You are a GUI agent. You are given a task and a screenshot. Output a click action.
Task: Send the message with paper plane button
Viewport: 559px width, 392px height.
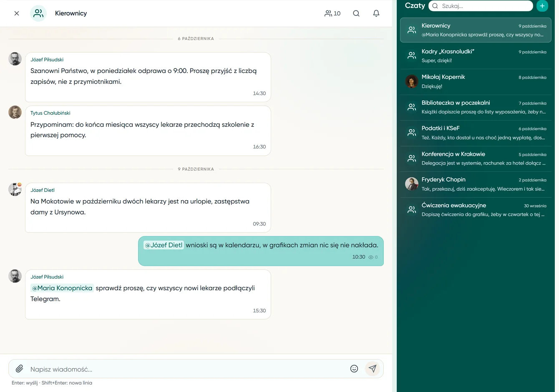pos(373,369)
